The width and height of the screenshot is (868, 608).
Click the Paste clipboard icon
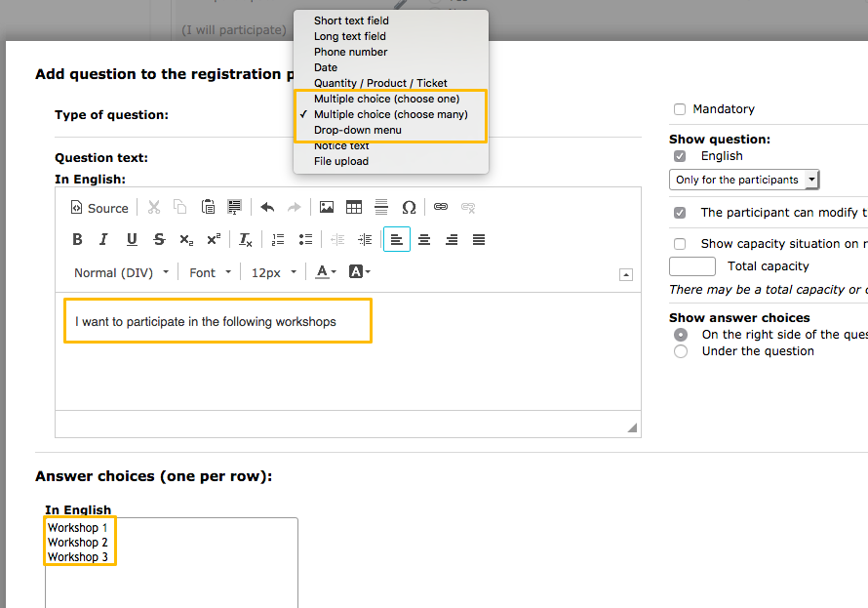click(x=208, y=208)
